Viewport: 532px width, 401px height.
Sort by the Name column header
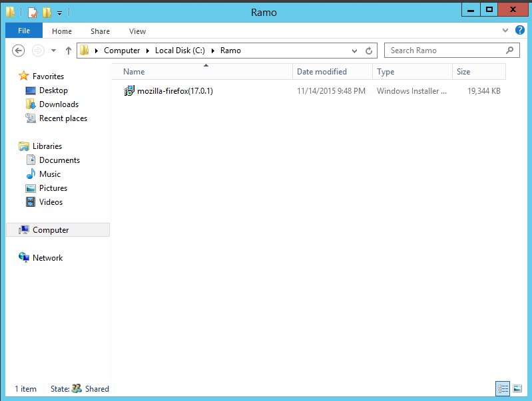coord(202,72)
